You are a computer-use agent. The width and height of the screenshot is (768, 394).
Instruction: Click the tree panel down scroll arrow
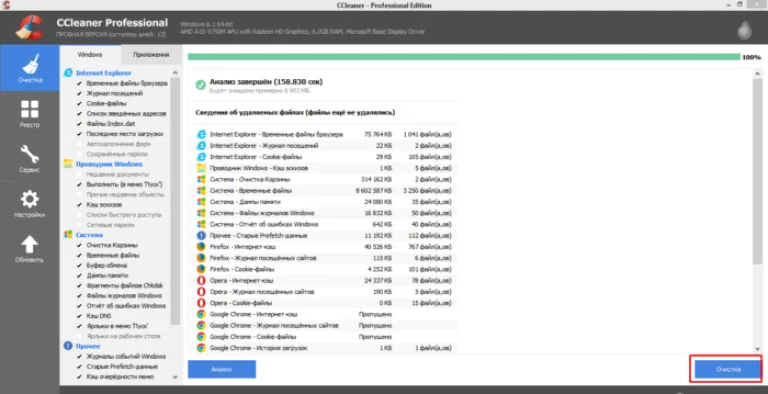175,377
